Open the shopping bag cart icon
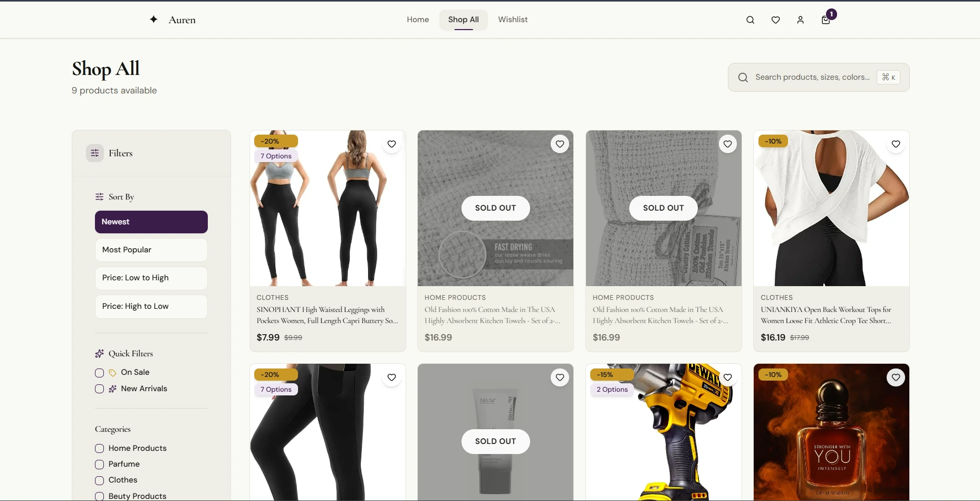This screenshot has width=980, height=501. click(x=826, y=20)
